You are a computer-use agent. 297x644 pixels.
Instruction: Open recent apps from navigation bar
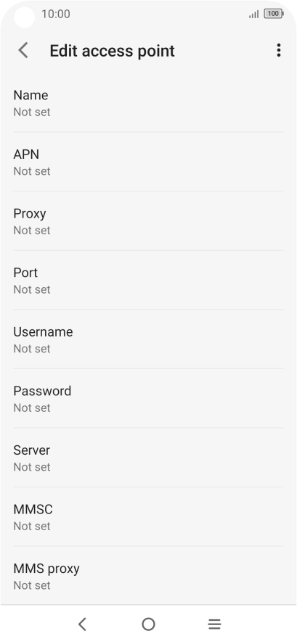pos(214,624)
